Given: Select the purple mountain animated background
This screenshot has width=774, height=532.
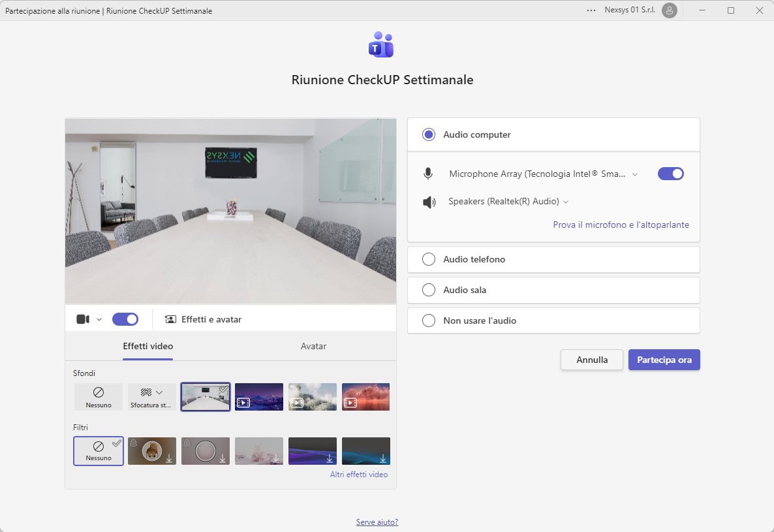Looking at the screenshot, I should (x=259, y=397).
